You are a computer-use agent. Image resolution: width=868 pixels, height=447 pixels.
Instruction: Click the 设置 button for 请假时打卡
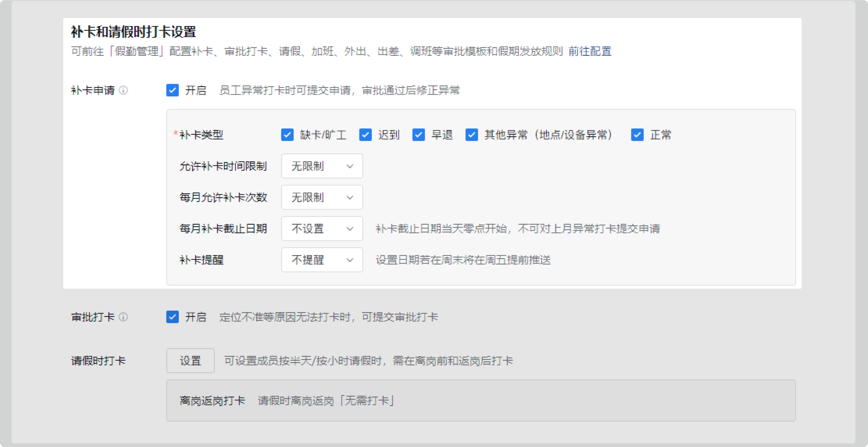coord(190,361)
